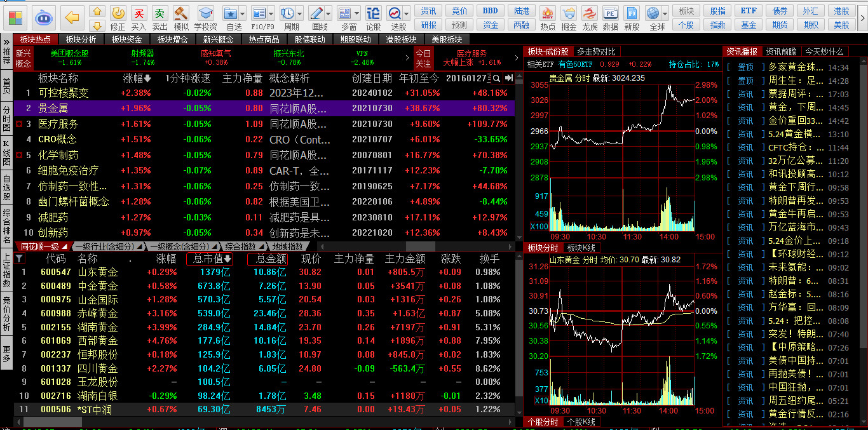Toggle sort on 总市值 column header
The height and width of the screenshot is (430, 868).
pyautogui.click(x=210, y=259)
